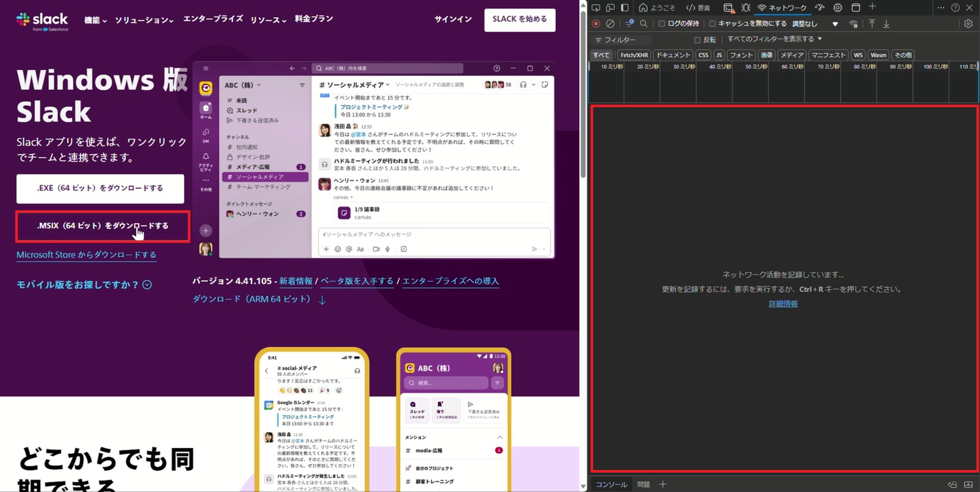
Task: Switch to the 要素 DevTools tab
Action: pos(698,8)
